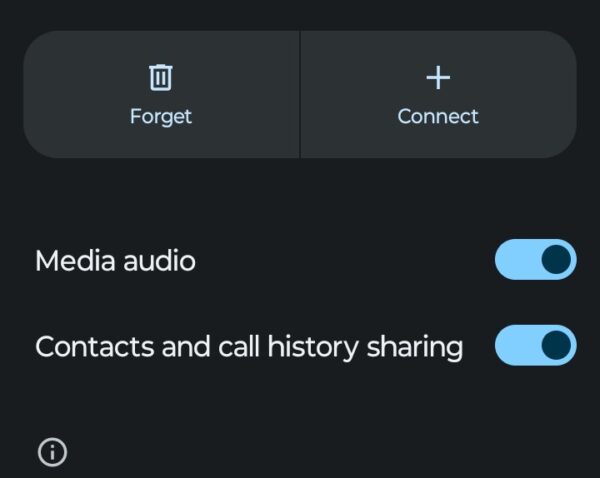
Task: Tap the word Forget under the trash
Action: tap(161, 116)
